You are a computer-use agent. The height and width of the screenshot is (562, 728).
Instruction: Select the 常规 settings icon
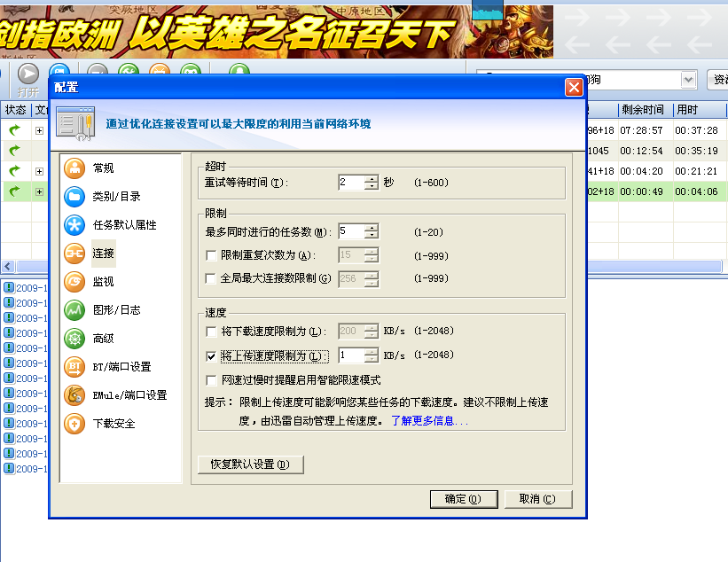(74, 168)
